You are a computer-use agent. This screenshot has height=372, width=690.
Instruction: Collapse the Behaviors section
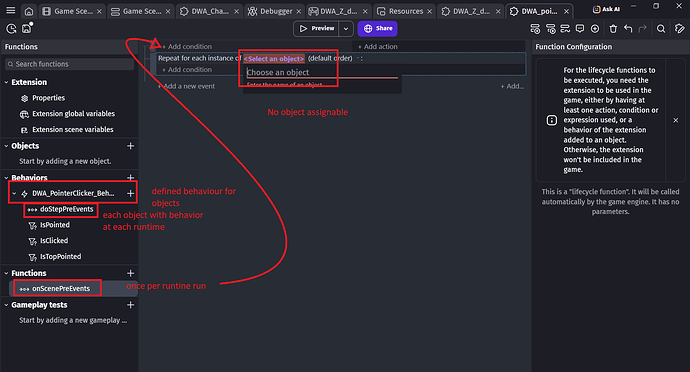coord(6,177)
